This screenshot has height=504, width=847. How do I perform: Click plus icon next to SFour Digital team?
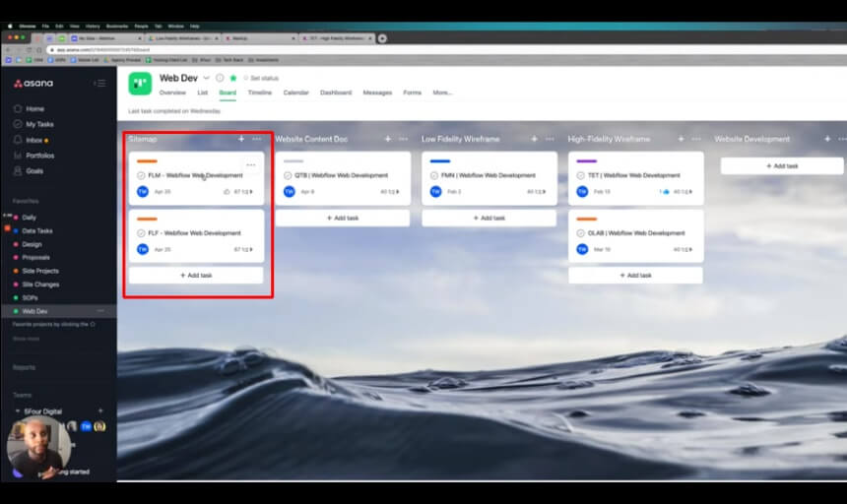[x=100, y=411]
